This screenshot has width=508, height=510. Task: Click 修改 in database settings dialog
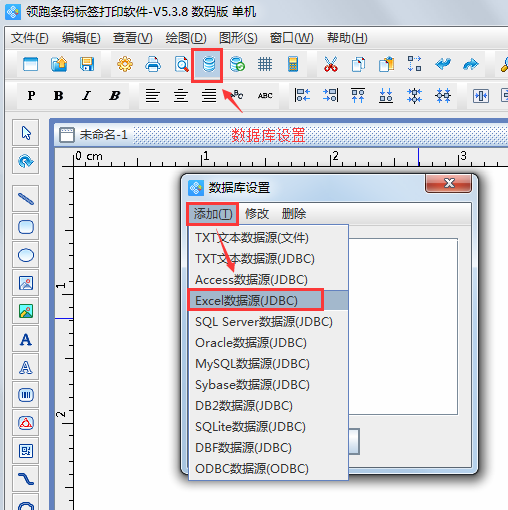pos(257,214)
